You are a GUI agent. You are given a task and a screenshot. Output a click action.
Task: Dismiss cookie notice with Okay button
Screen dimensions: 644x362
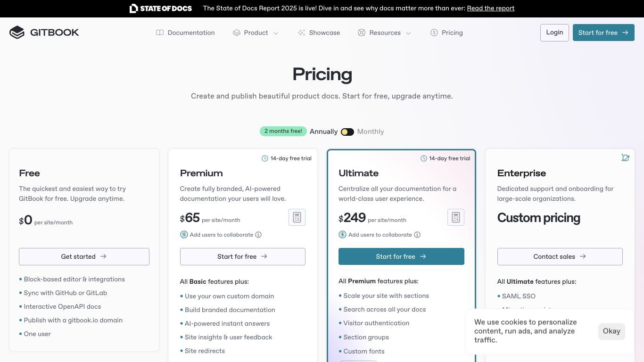point(611,331)
